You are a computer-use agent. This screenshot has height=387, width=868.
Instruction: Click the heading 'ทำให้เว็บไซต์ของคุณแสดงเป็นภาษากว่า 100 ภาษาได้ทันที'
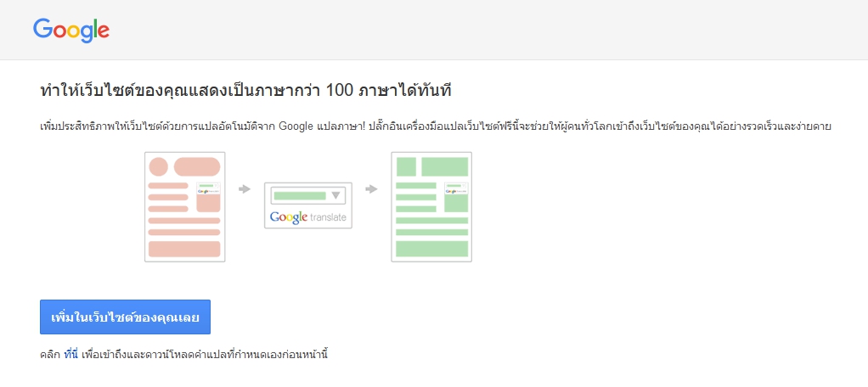coord(246,91)
